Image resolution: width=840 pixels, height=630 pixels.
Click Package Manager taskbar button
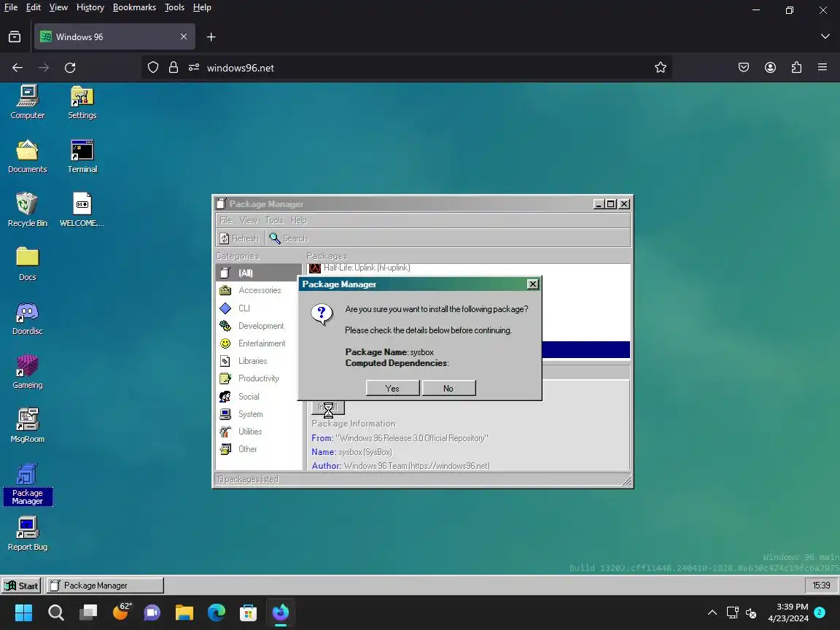pos(105,586)
